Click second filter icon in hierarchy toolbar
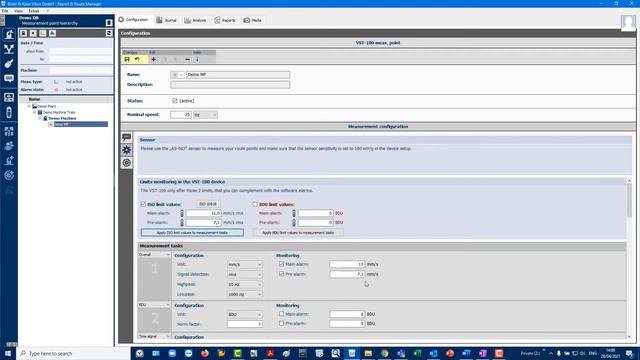This screenshot has width=640, height=360. [33, 33]
